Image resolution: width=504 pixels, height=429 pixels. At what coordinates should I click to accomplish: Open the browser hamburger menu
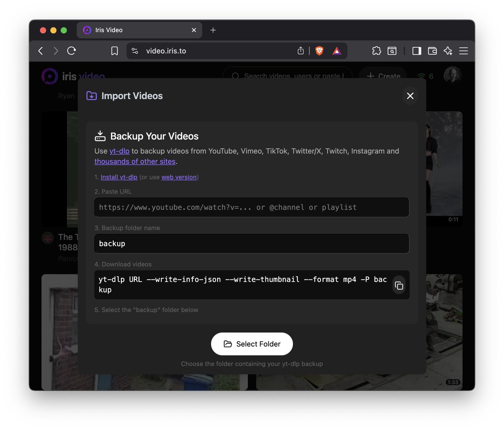point(464,51)
